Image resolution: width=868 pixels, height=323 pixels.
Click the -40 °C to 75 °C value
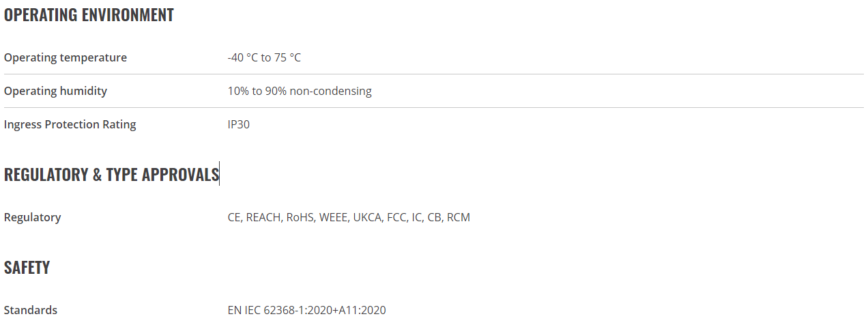click(264, 57)
